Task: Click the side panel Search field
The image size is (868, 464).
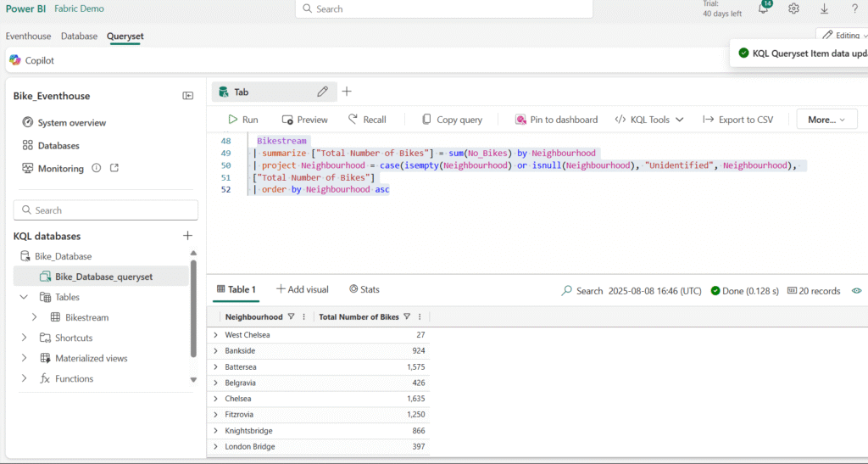Action: coord(106,210)
